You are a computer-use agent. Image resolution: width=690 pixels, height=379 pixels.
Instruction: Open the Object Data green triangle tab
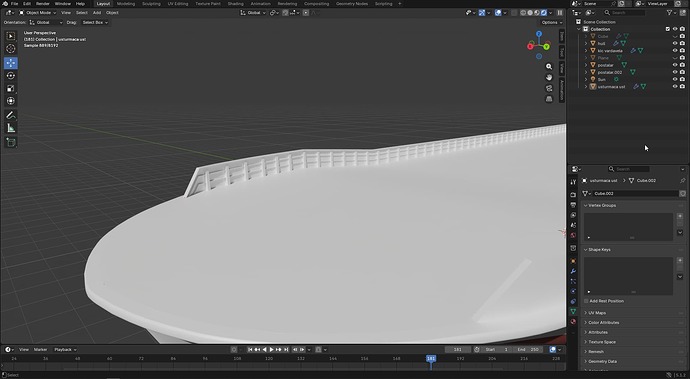point(573,312)
